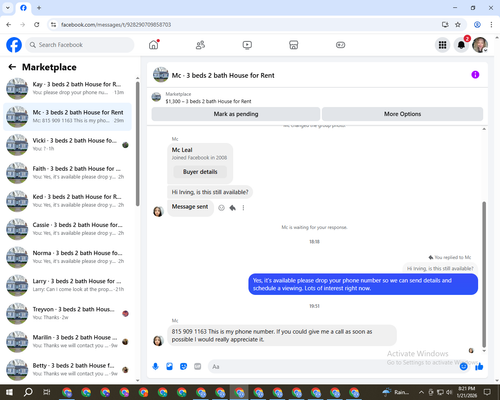Click the Mark as pending button
Screen dimensions: 500x400
pos(236,114)
